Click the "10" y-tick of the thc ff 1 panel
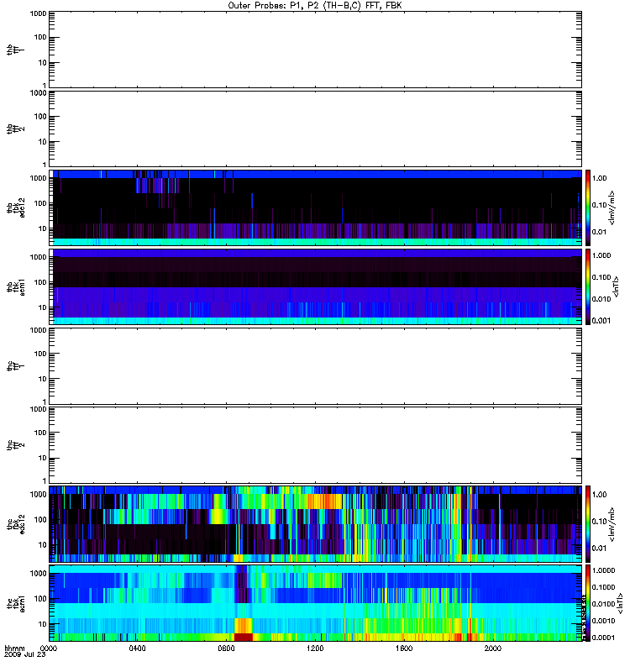The height and width of the screenshot is (672, 630). pyautogui.click(x=43, y=379)
